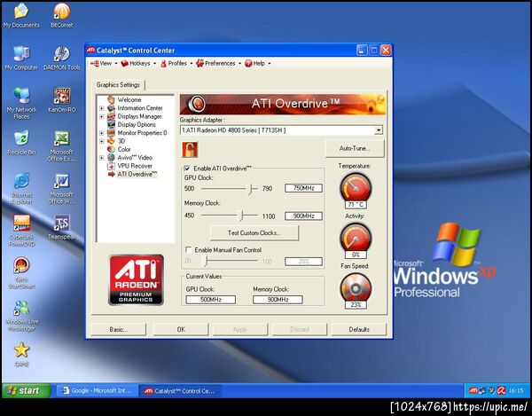Open the Recycle Bin

click(x=21, y=143)
